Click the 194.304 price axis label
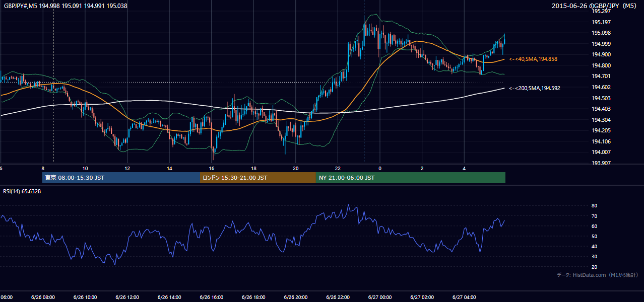Image resolution: width=644 pixels, height=302 pixels. point(601,120)
